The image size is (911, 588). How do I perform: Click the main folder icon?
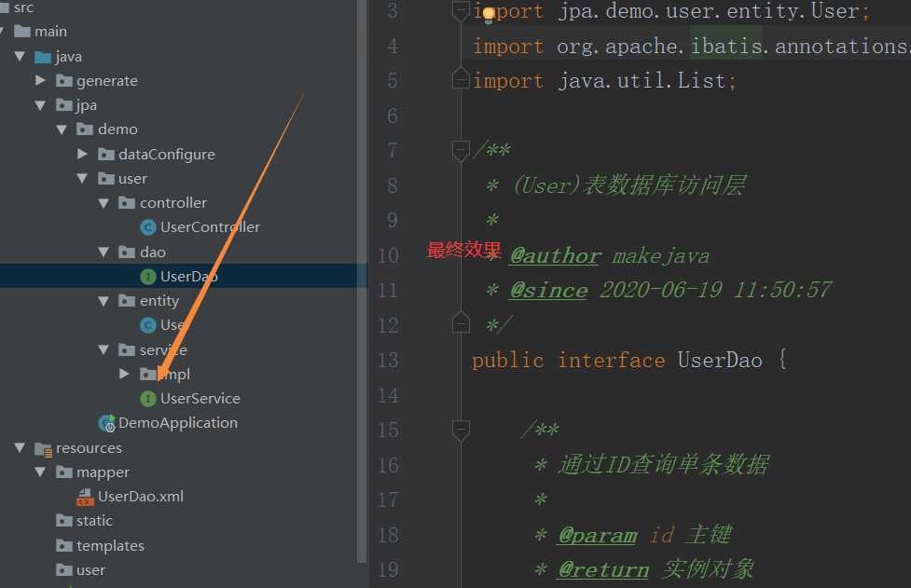tap(22, 32)
